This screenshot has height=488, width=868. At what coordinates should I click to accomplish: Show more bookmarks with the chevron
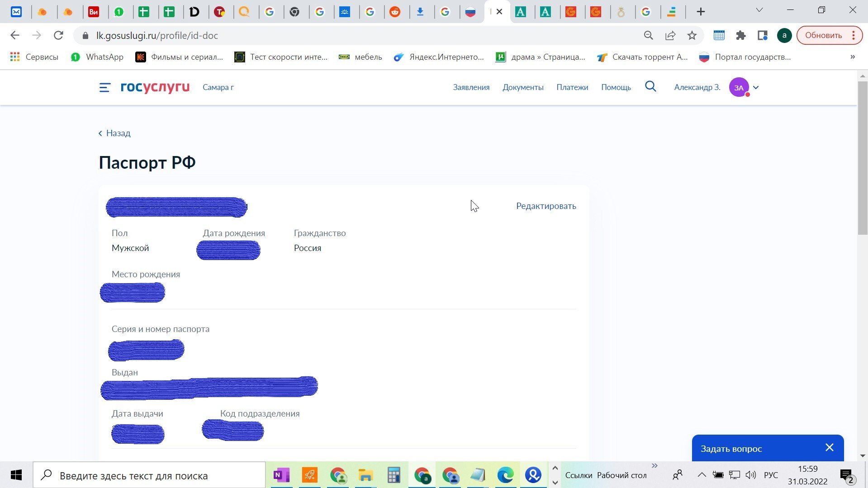tap(852, 57)
